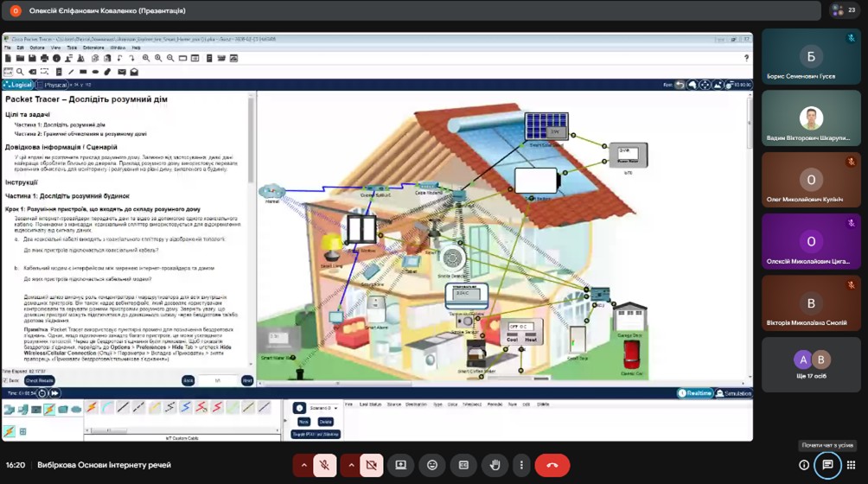Open the Tools menu
The width and height of the screenshot is (868, 484).
[72, 48]
